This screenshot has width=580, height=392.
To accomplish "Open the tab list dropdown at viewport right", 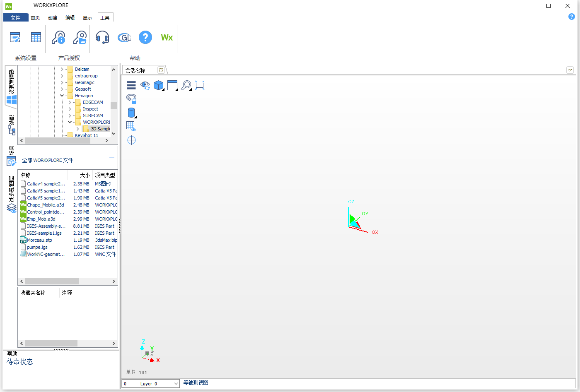I will click(x=570, y=70).
